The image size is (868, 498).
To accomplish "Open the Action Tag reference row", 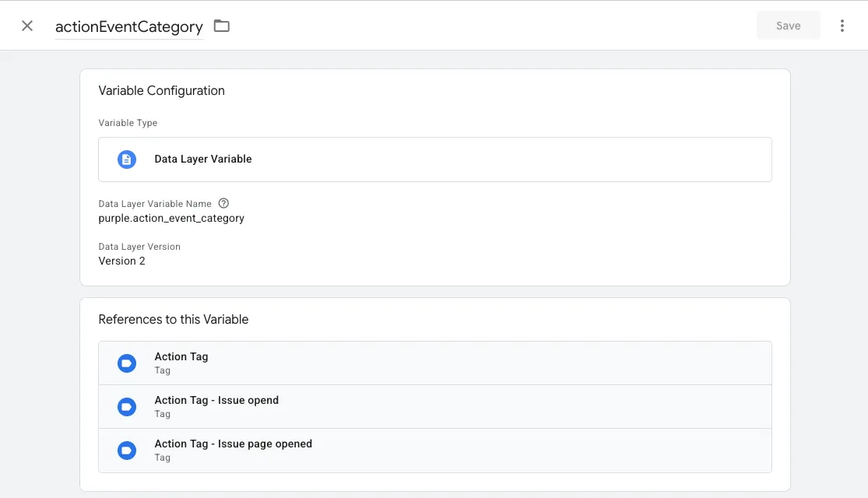I will 435,363.
